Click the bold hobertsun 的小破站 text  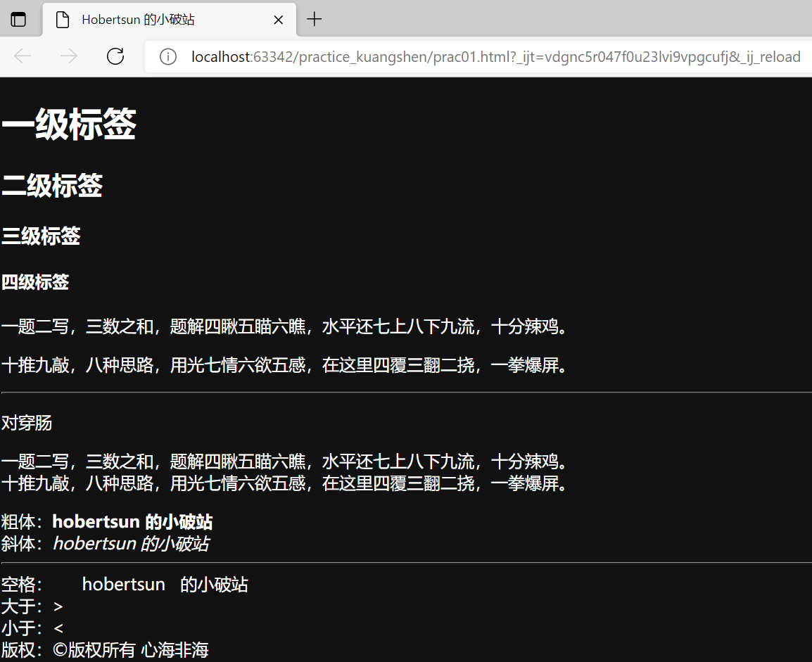pyautogui.click(x=132, y=521)
